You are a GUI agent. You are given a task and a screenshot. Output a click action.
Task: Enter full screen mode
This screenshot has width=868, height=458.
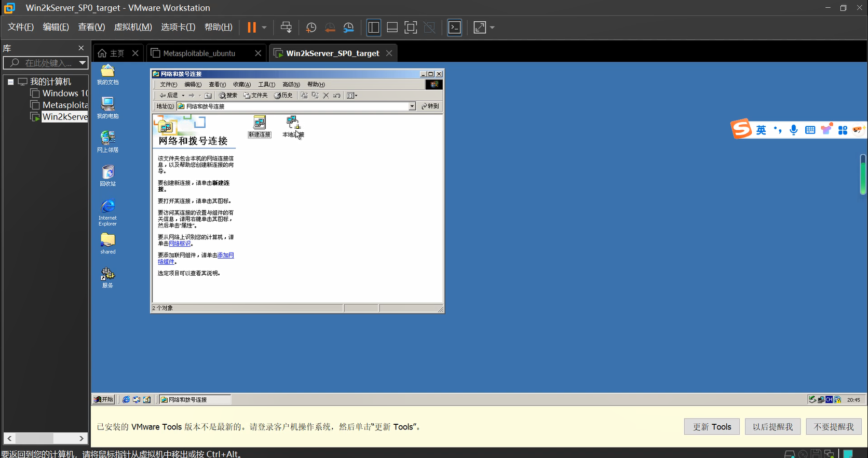point(411,28)
